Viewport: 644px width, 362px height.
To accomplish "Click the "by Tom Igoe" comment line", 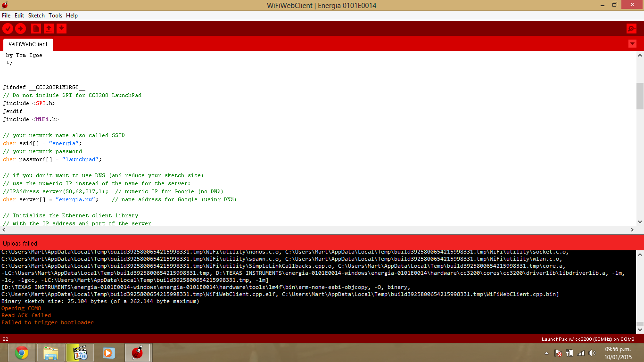I will pos(24,55).
